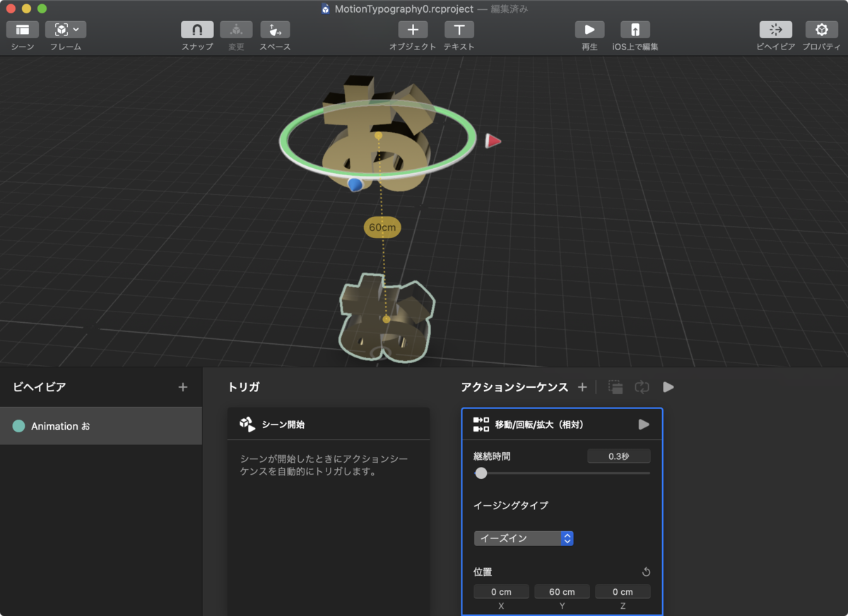Screen dimensions: 848x616
Task: Add a new behavior with plus icon
Action: click(x=183, y=387)
